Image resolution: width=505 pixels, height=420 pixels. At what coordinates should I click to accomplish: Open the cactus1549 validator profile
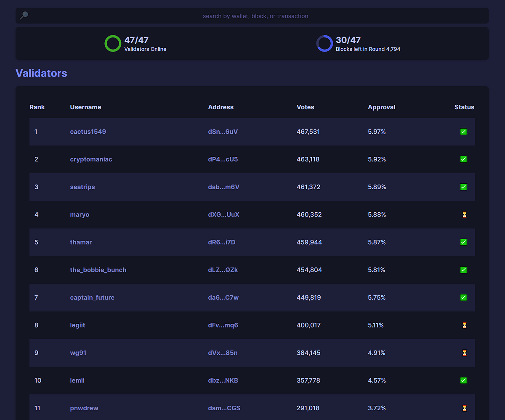[x=88, y=132]
